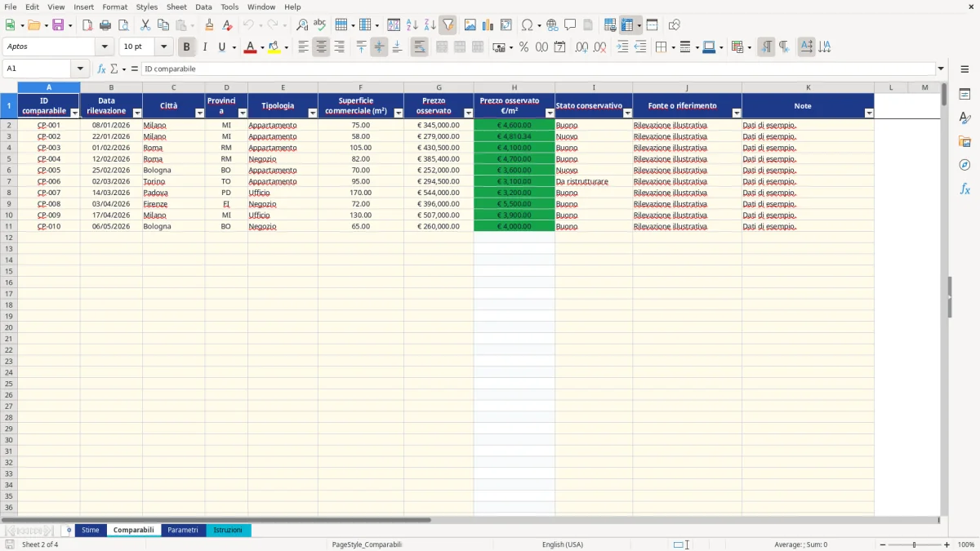Click the zoom in plus button

click(947, 544)
